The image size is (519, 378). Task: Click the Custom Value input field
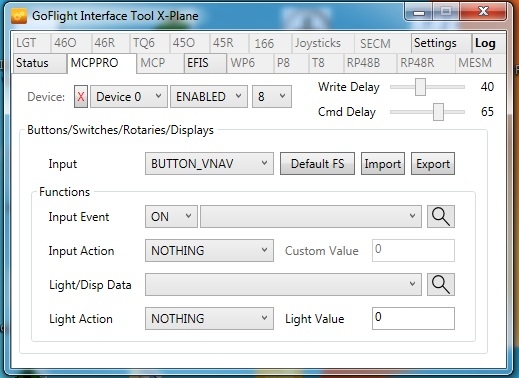click(x=413, y=250)
